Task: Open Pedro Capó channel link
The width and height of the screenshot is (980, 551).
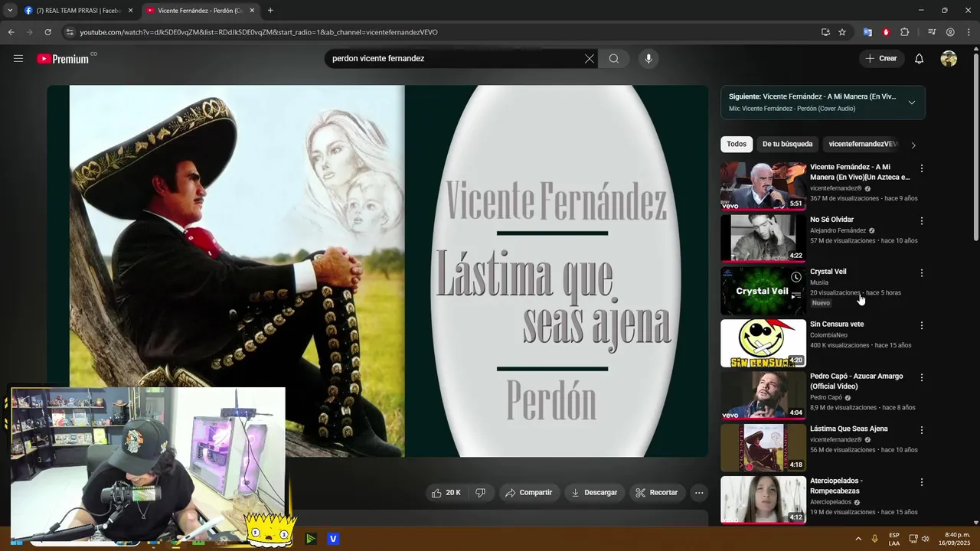Action: 826,397
